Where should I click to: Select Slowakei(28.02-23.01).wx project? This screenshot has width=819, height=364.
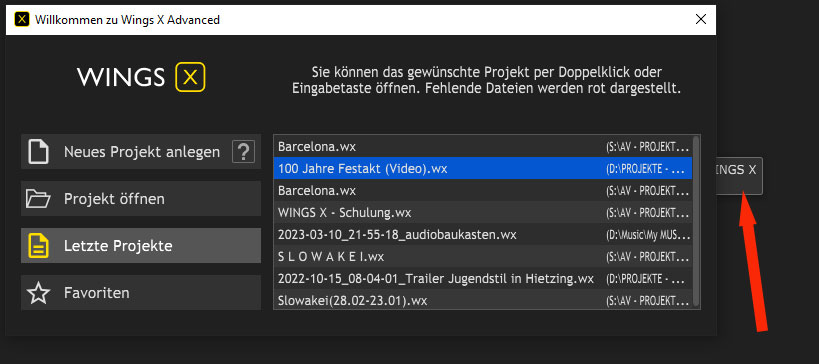click(483, 300)
